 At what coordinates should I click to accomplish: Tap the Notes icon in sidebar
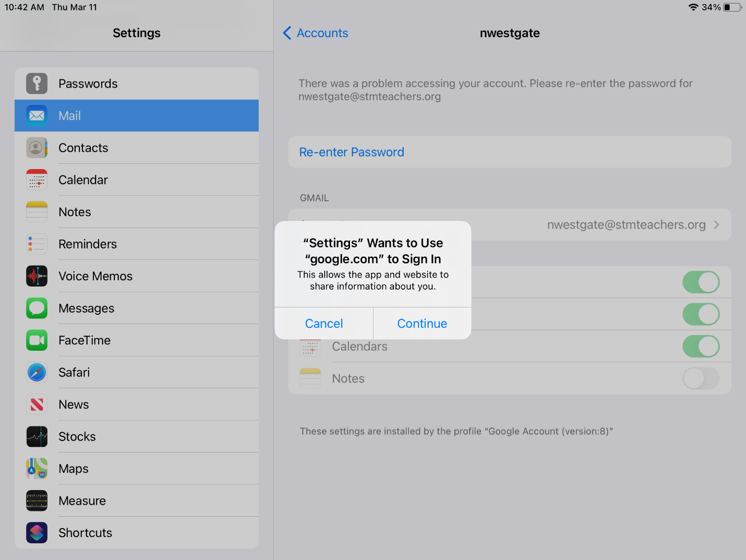[37, 212]
